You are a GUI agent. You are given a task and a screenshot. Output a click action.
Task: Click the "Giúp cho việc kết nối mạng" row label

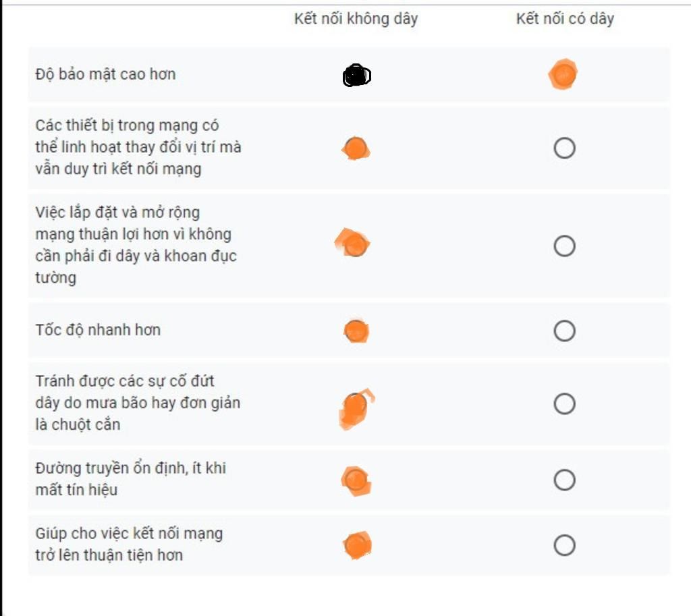click(129, 544)
